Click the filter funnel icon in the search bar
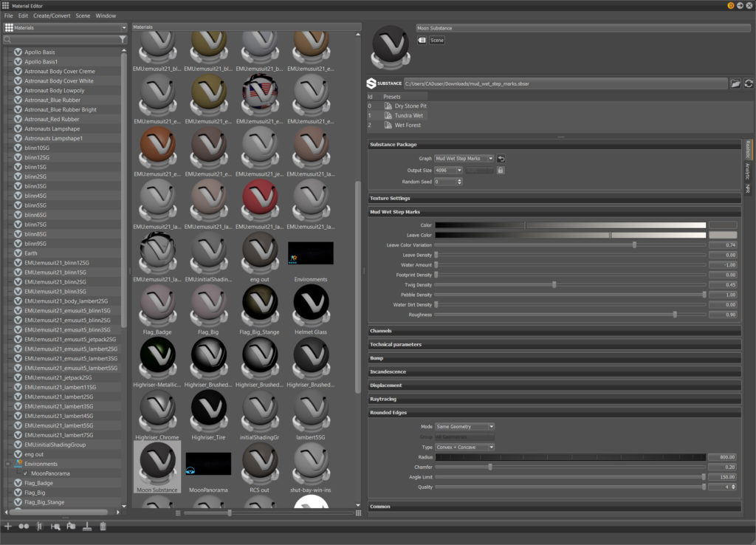 (123, 39)
